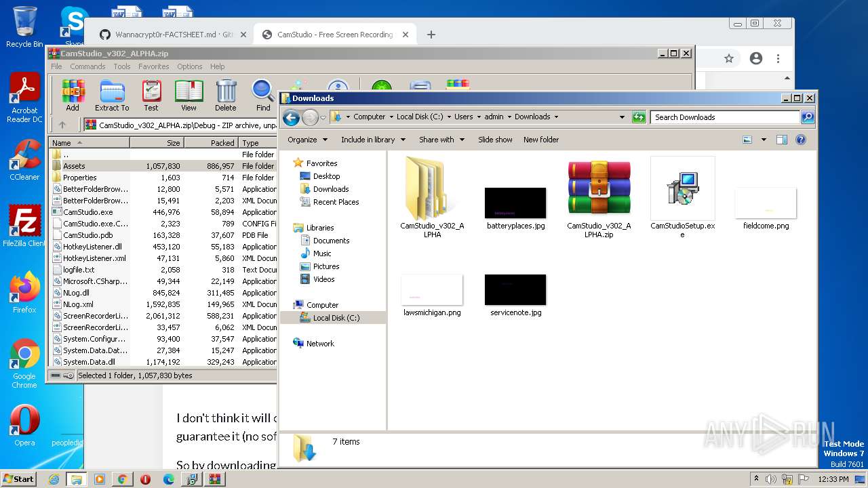Open Recycle Bin desktop icon

pos(24,27)
